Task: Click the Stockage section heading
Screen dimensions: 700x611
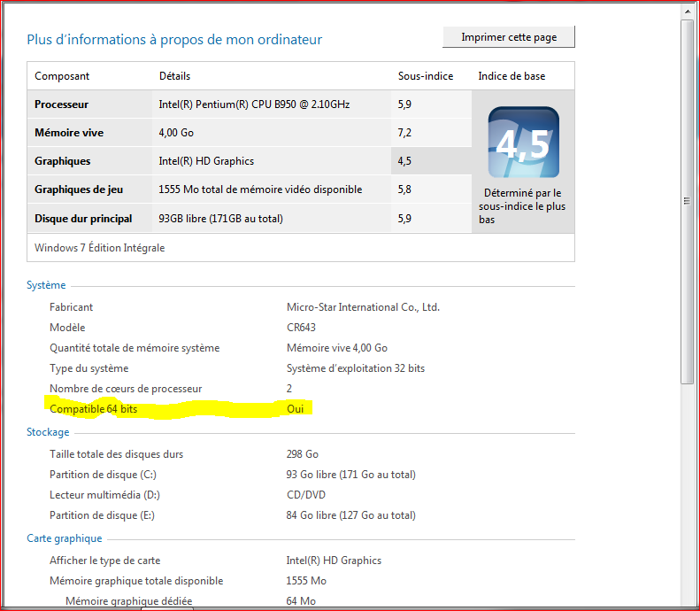Action: click(x=48, y=432)
